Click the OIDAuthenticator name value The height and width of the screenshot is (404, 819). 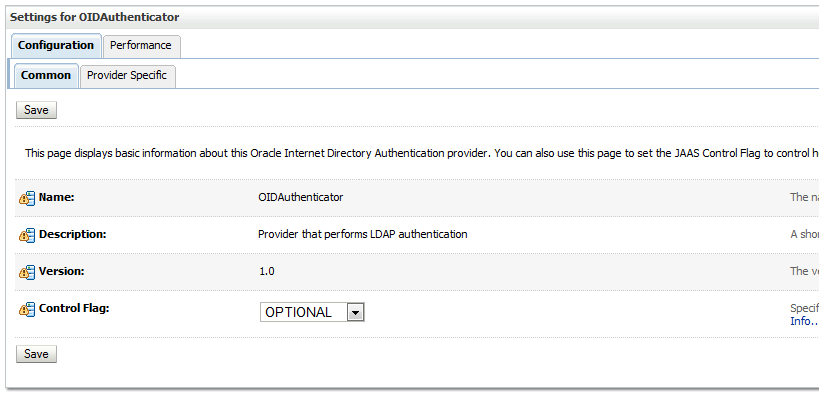click(x=300, y=197)
